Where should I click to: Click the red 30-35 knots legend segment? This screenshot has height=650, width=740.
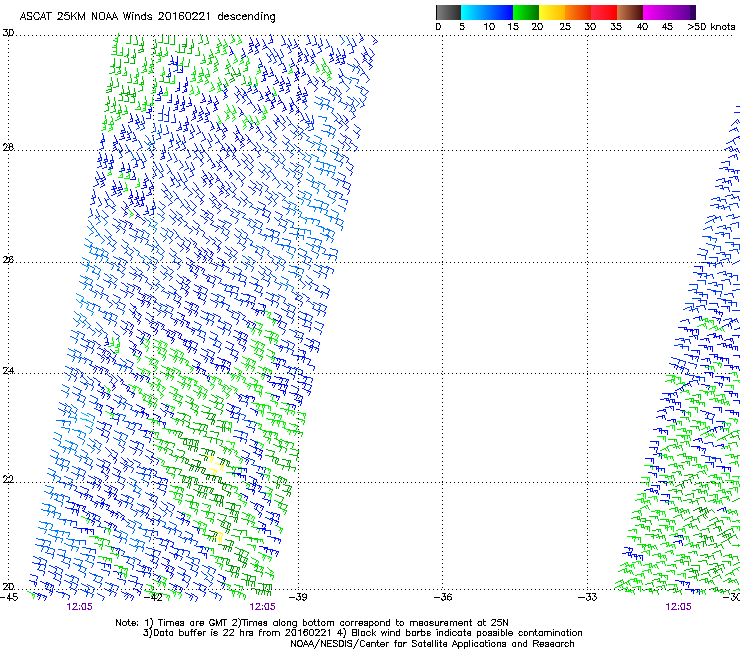604,12
